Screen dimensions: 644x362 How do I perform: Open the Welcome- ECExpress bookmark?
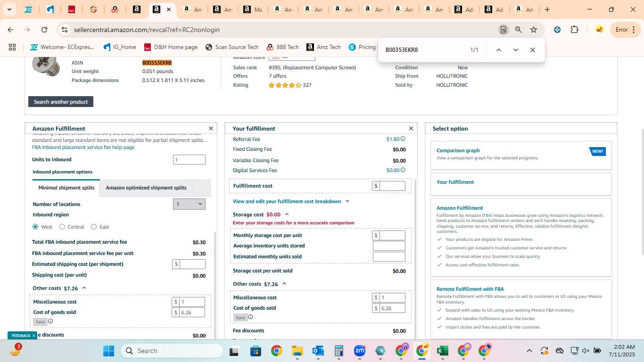[x=62, y=47]
